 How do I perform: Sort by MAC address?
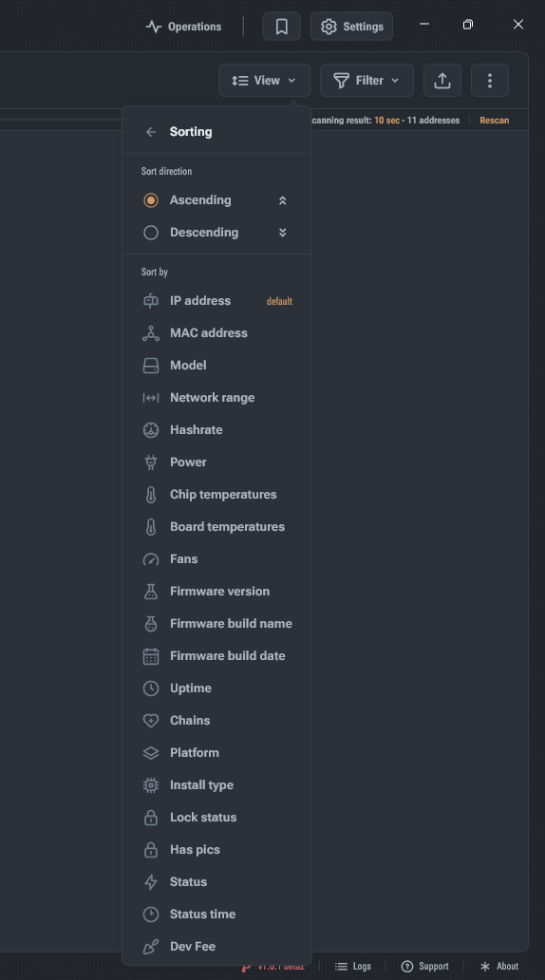click(x=216, y=333)
